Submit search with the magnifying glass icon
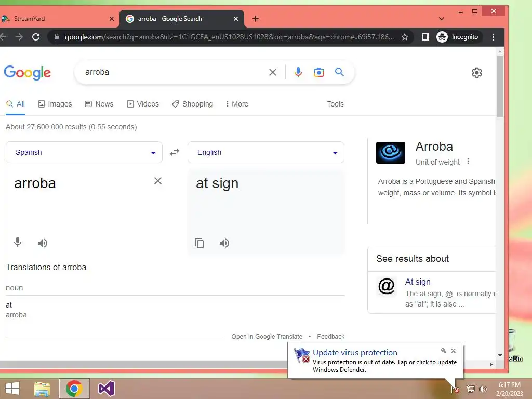The height and width of the screenshot is (399, 532). [x=339, y=72]
